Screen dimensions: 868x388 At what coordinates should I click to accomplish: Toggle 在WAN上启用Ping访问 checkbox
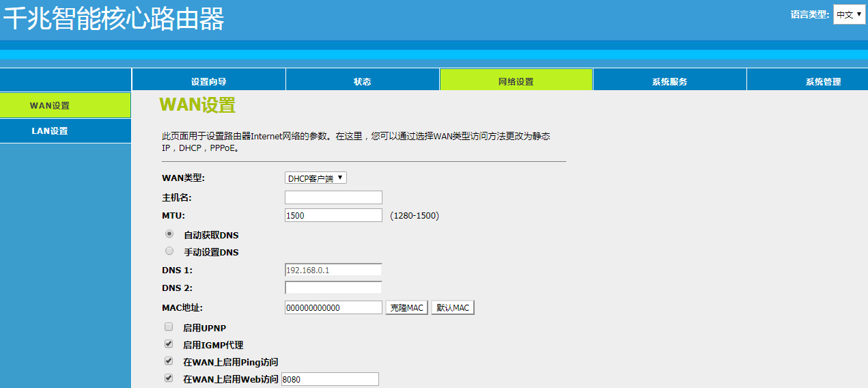[x=169, y=361]
